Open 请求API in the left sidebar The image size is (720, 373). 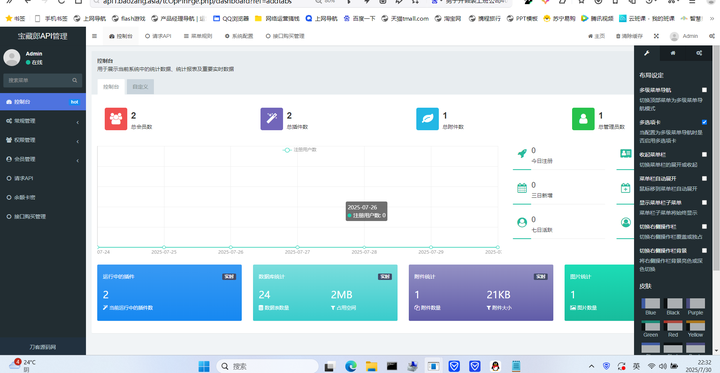tap(43, 178)
